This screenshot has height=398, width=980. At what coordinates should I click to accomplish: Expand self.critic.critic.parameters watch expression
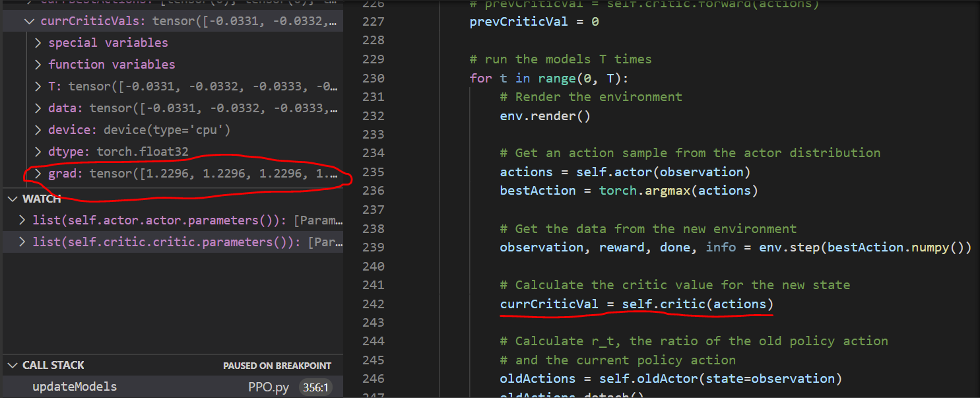pos(22,242)
